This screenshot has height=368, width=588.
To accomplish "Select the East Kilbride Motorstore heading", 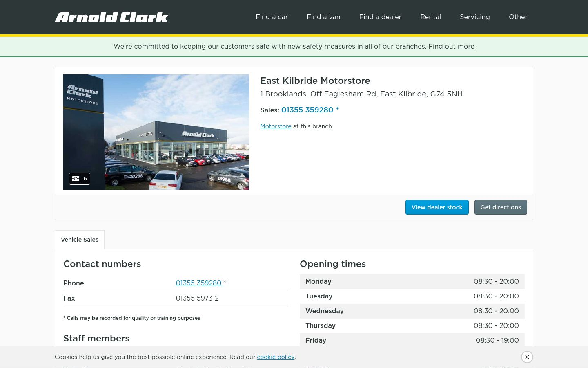I will [x=315, y=81].
